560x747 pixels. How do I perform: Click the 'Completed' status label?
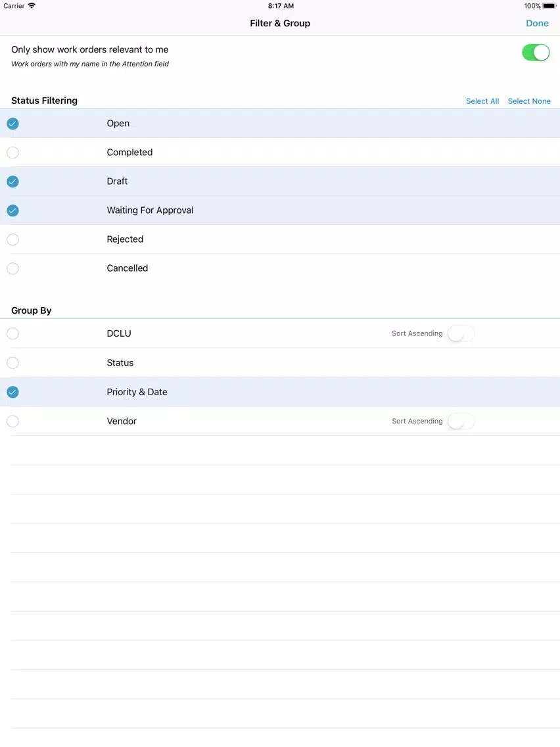tap(129, 153)
